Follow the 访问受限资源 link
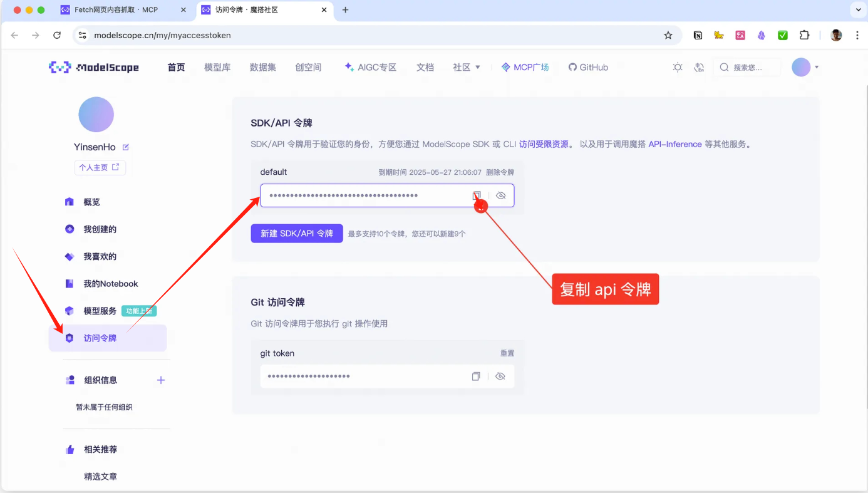Image resolution: width=868 pixels, height=493 pixels. click(x=544, y=144)
